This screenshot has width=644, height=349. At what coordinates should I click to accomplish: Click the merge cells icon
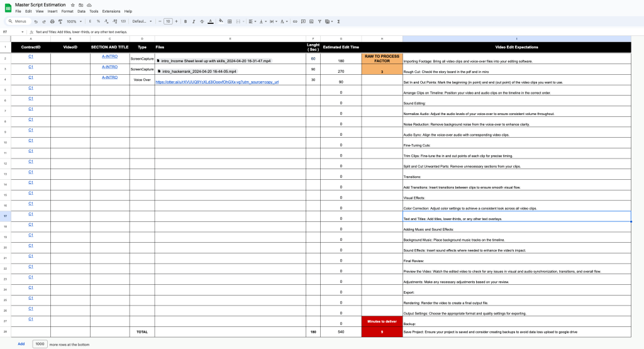coord(238,21)
